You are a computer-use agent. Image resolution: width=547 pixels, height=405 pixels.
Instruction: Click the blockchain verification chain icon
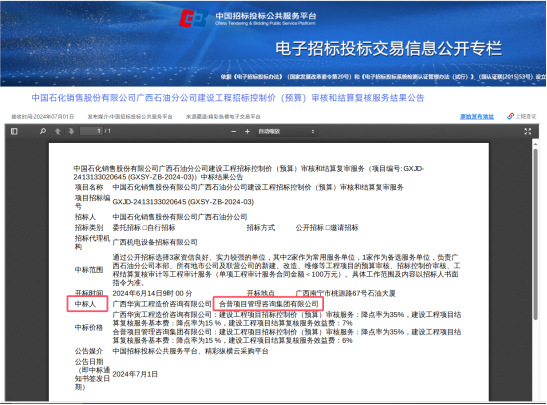510,116
